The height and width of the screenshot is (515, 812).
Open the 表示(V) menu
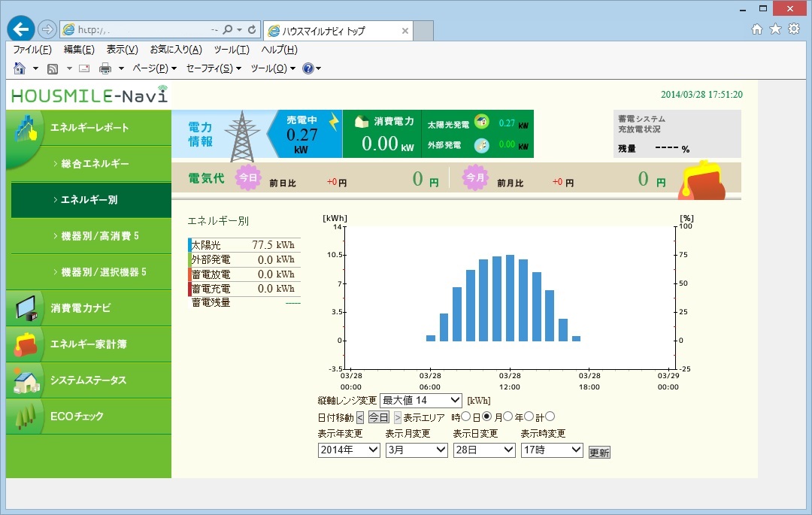pos(123,50)
